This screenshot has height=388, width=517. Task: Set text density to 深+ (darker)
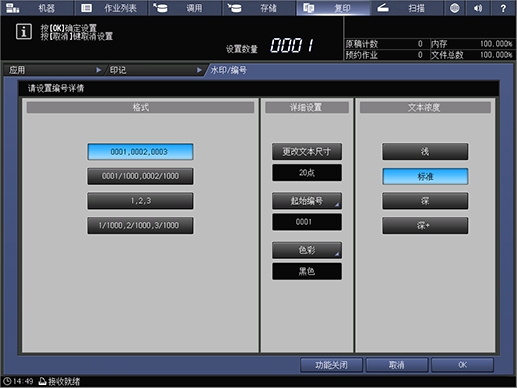425,226
